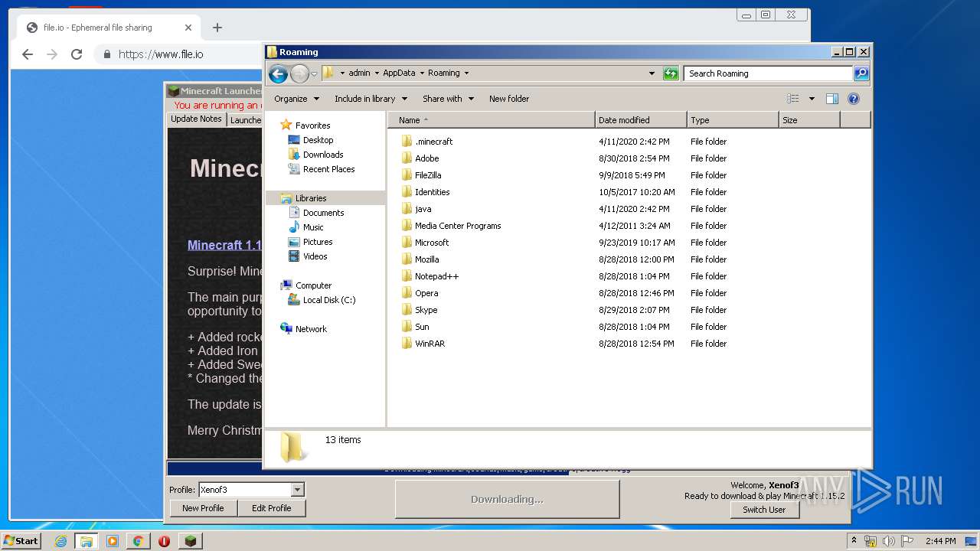This screenshot has width=980, height=551.
Task: Open the change view icon in toolbar
Action: [x=793, y=99]
